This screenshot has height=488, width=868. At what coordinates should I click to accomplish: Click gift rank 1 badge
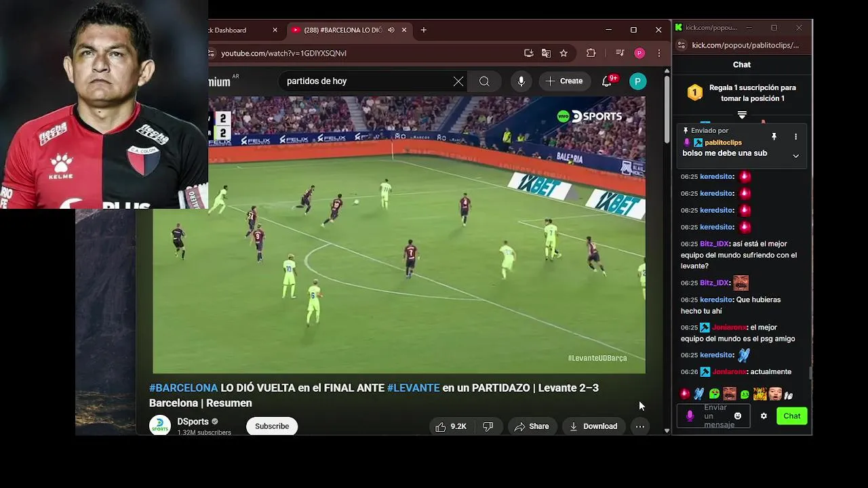click(x=694, y=94)
